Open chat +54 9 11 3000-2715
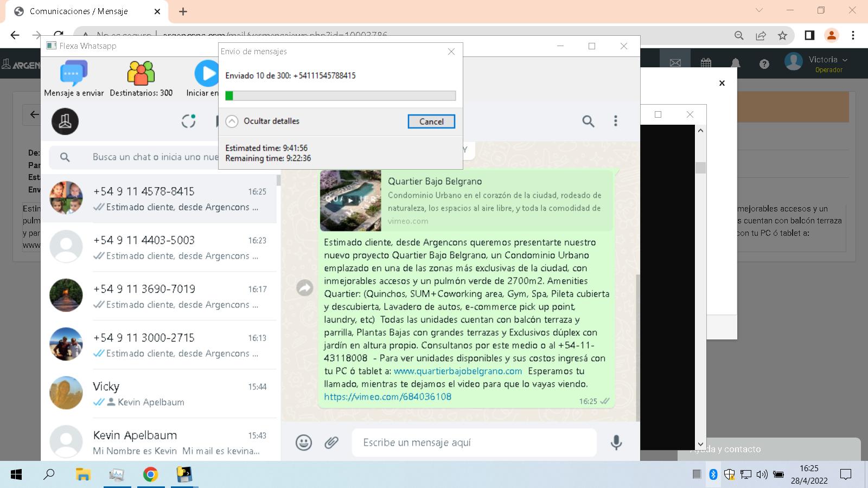Viewport: 868px width, 488px height. (159, 345)
